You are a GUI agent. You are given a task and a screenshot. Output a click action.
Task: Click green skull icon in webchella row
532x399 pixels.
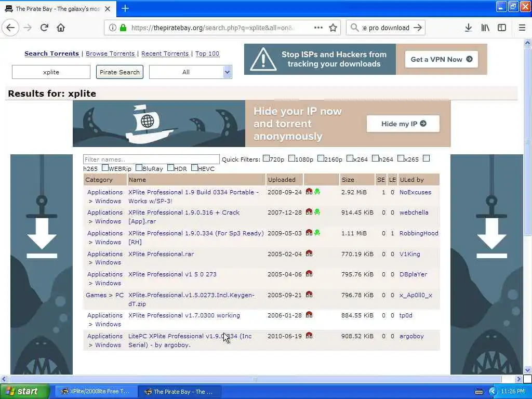[317, 212]
